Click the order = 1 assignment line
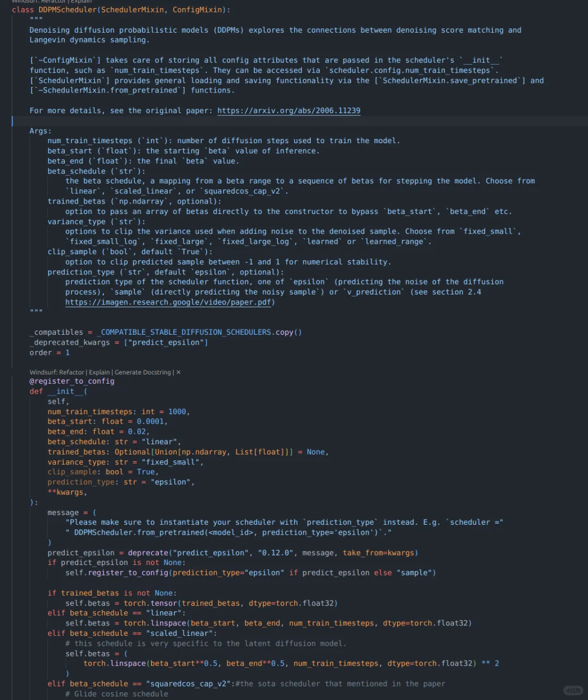The height and width of the screenshot is (700, 588). pos(50,353)
